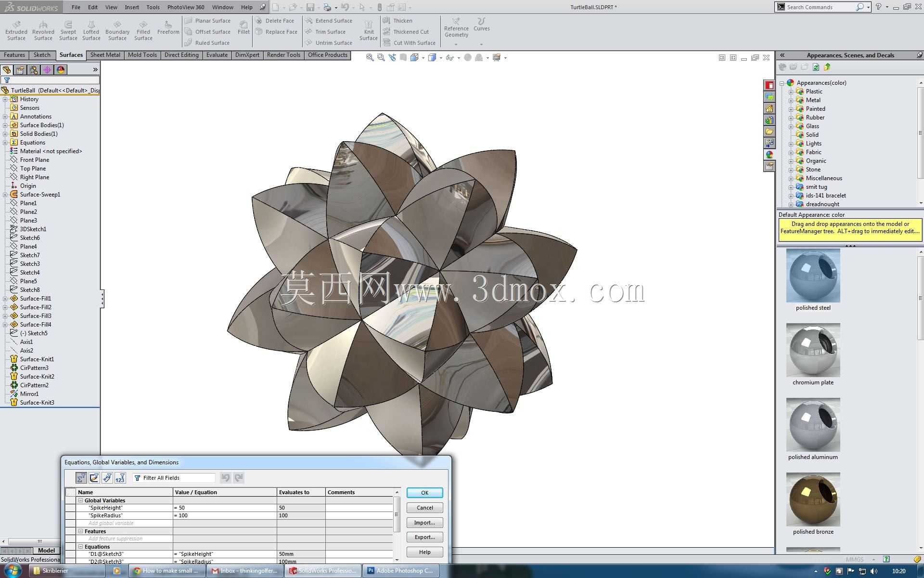Select the Filled Surface tool
This screenshot has height=578, width=924.
coord(143,30)
